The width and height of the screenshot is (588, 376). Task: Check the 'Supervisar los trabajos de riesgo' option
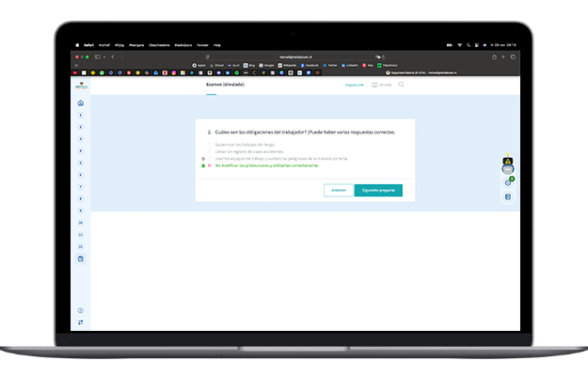[209, 145]
